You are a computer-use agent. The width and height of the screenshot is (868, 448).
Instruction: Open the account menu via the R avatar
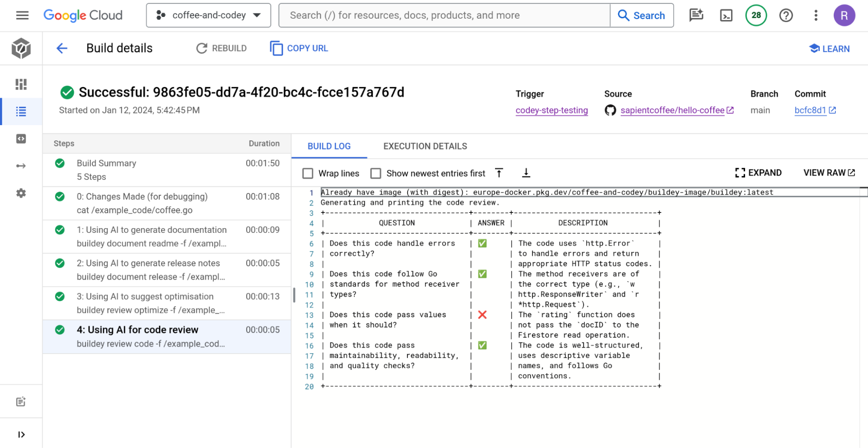pos(845,15)
